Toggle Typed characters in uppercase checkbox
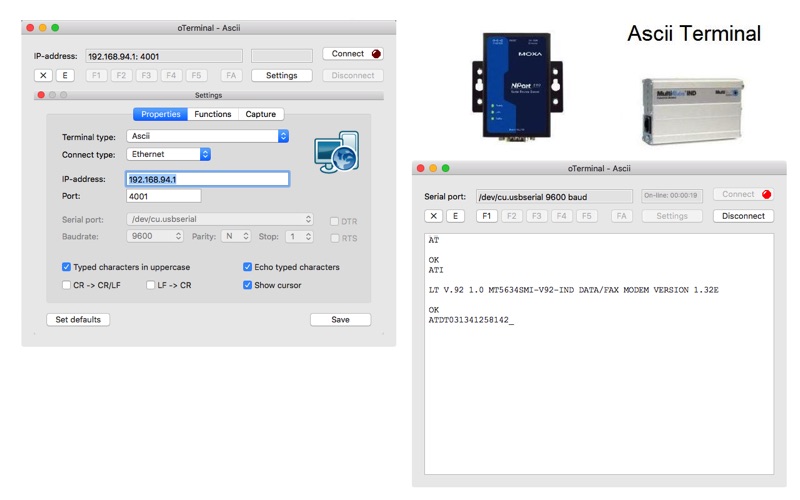The image size is (800, 500). 66,267
